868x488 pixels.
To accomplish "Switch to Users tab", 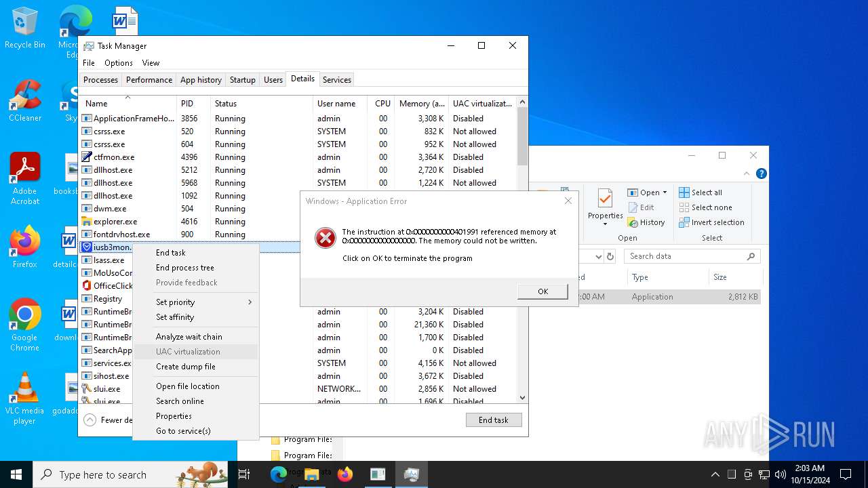I will (x=273, y=80).
